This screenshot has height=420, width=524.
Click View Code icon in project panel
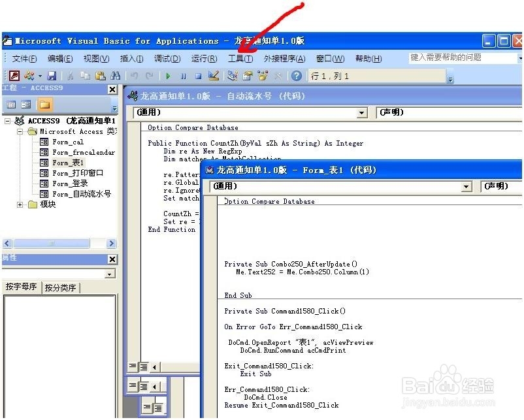[x=11, y=105]
